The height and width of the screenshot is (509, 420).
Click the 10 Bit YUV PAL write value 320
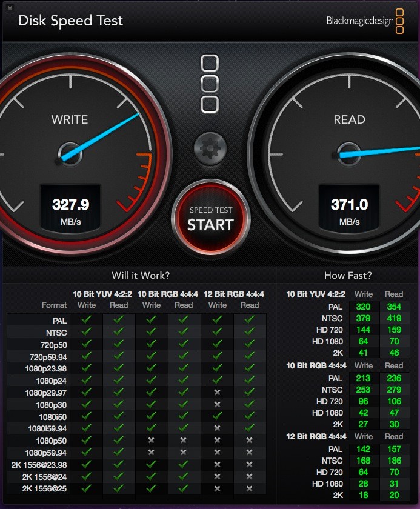pyautogui.click(x=363, y=307)
